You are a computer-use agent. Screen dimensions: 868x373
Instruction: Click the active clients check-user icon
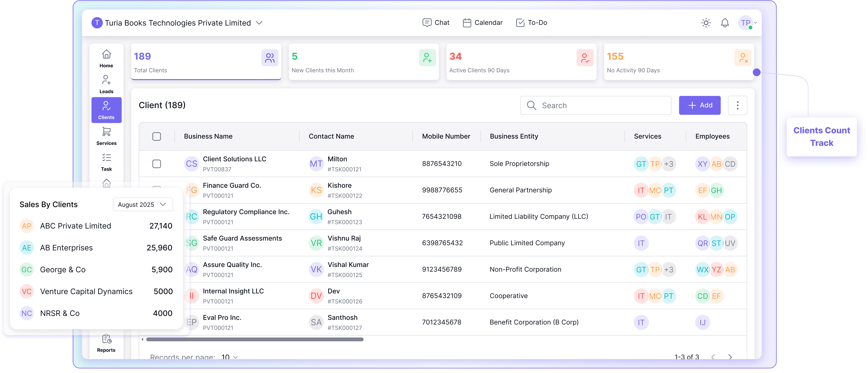pyautogui.click(x=585, y=58)
